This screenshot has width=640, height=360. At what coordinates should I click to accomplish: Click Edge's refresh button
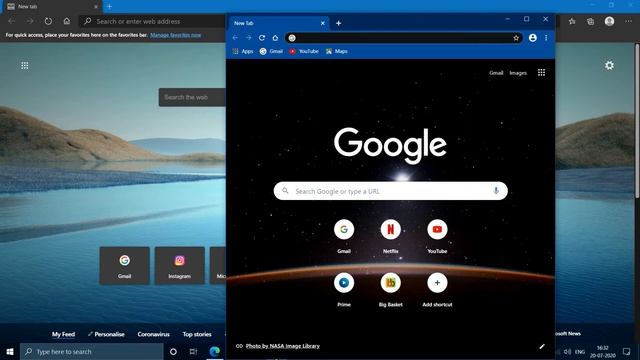point(48,21)
